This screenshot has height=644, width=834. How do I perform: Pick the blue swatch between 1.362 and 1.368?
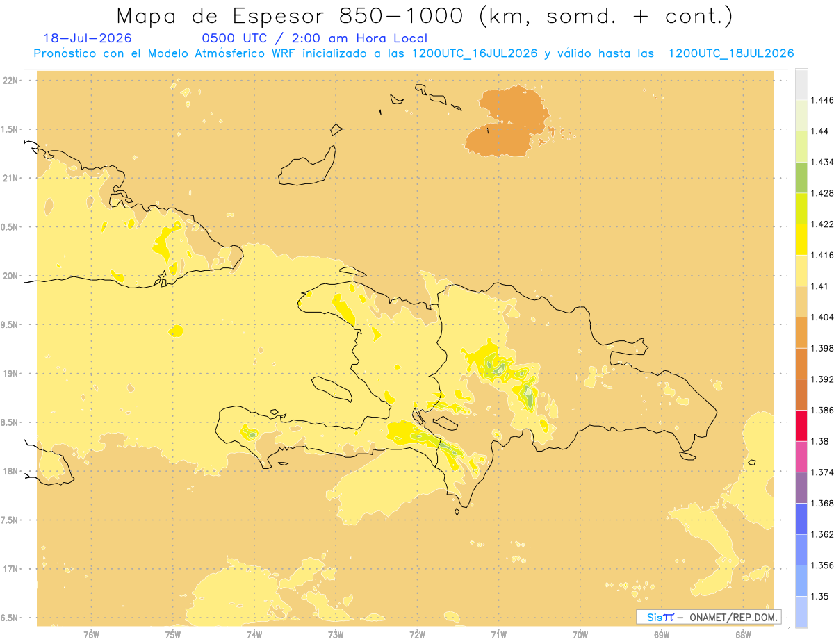coord(801,518)
